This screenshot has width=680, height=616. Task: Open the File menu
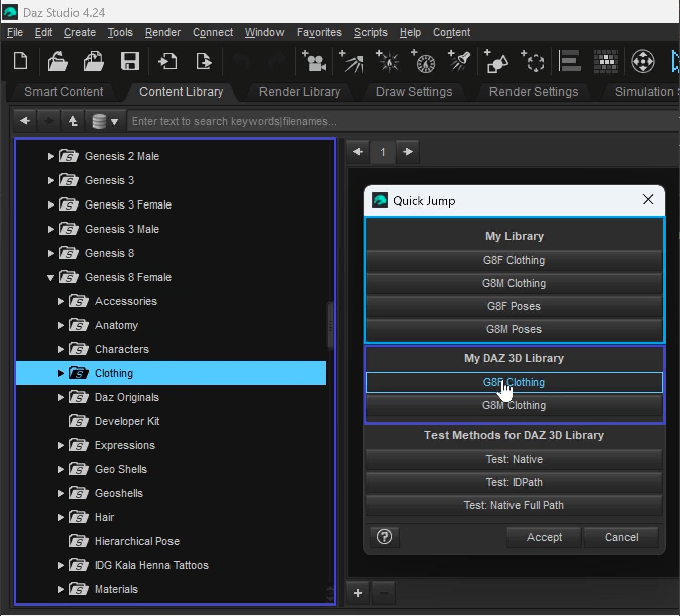coord(15,33)
